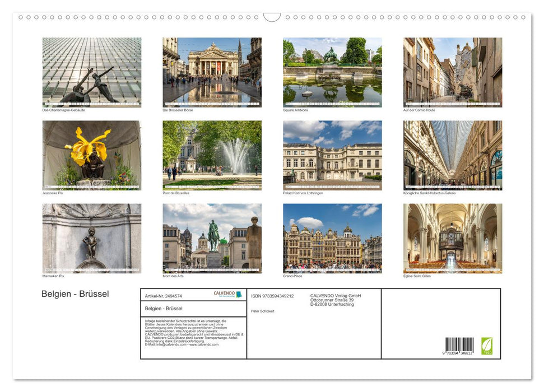Click the Ottobrunner Straße 39 address line
Image resolution: width=544 pixels, height=392 pixels.
(x=332, y=300)
